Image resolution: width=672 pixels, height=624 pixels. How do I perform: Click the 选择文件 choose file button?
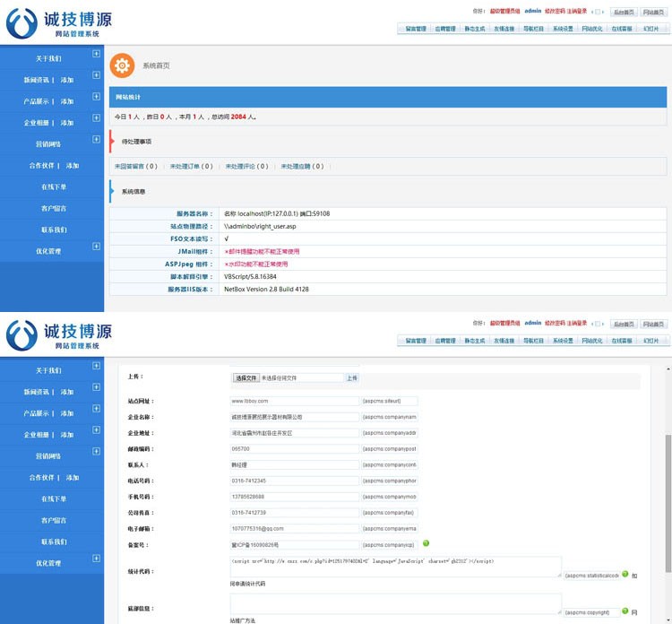(246, 378)
